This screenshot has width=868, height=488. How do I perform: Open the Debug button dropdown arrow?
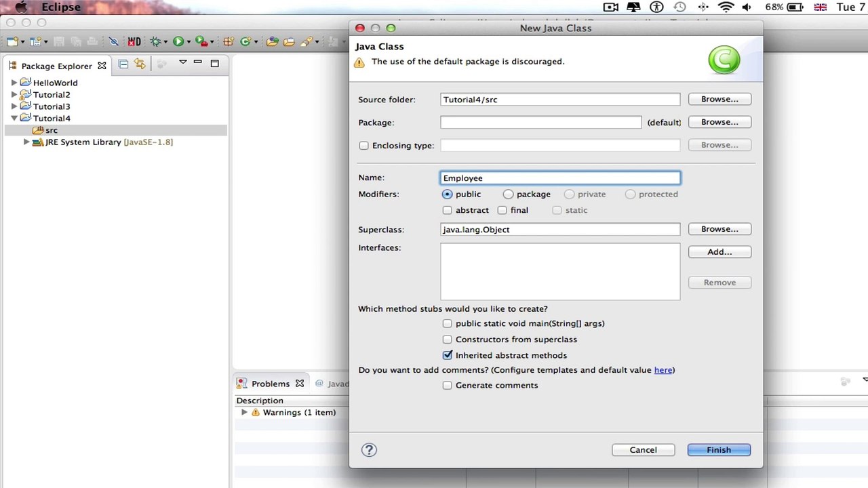(165, 43)
